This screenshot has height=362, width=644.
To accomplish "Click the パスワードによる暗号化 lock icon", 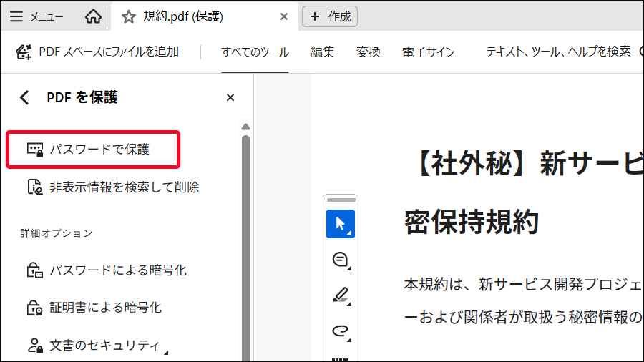I will 35,270.
